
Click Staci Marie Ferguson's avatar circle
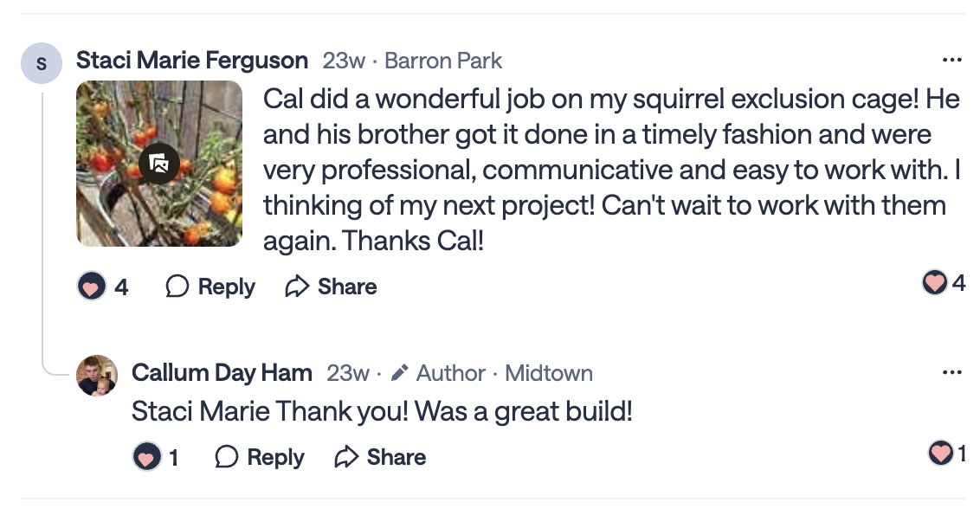pos(42,64)
